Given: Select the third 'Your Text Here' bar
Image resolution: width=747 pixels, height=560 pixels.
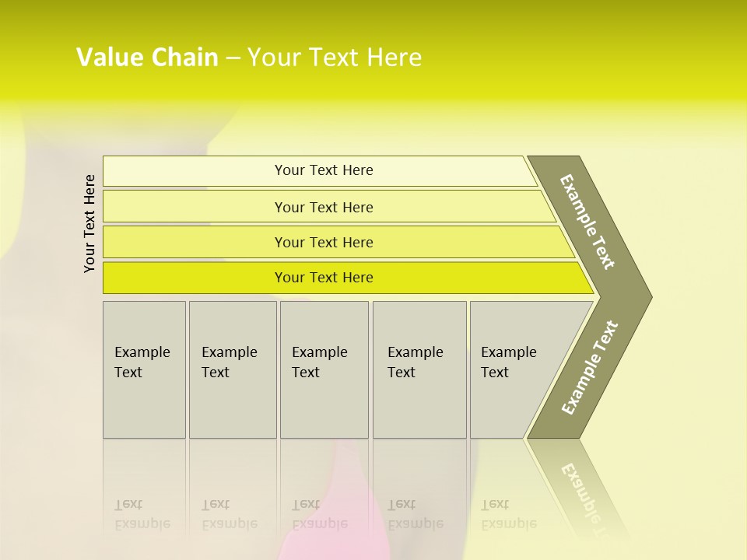Looking at the screenshot, I should (x=338, y=242).
